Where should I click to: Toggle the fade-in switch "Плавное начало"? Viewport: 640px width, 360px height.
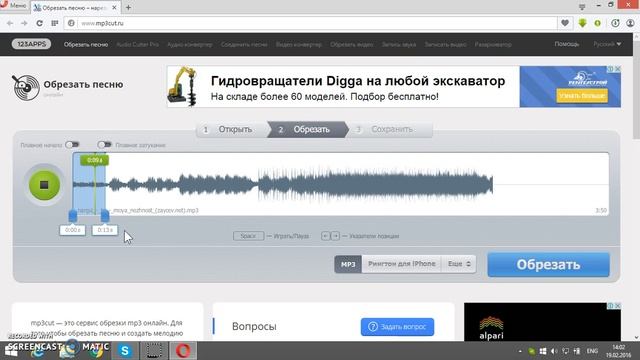(73, 144)
